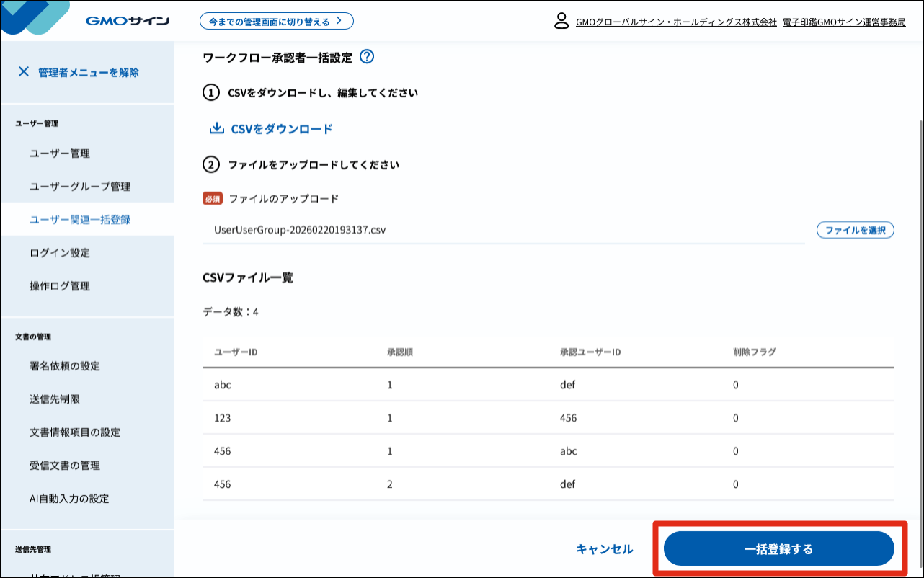Image resolution: width=924 pixels, height=578 pixels.
Task: Open 署名依頼の設定 in the sidebar
Action: click(65, 366)
